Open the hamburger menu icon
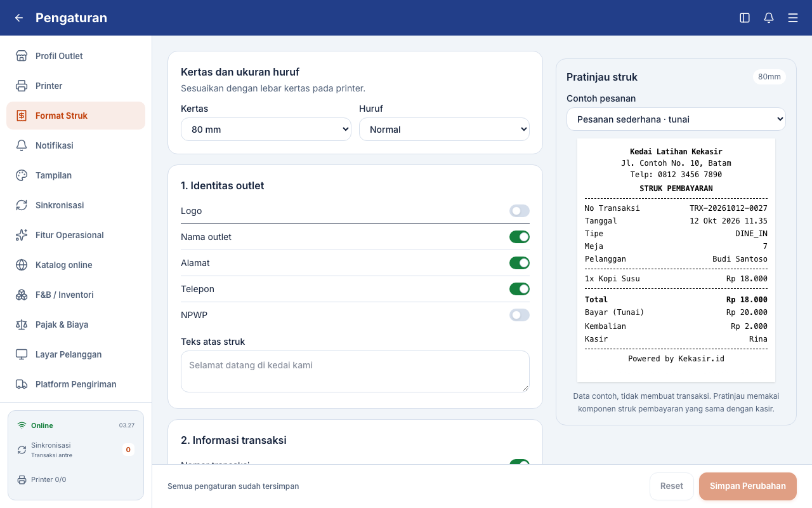 coord(793,18)
